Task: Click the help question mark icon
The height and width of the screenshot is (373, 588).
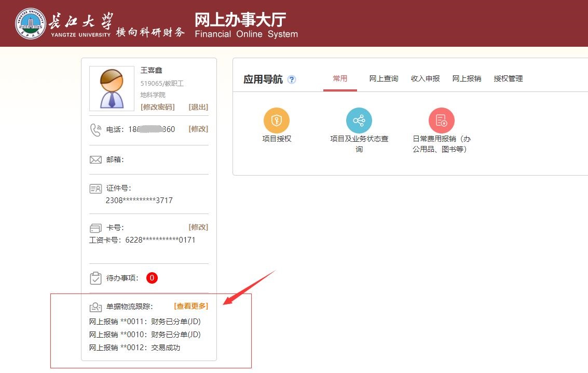Action: coord(292,79)
